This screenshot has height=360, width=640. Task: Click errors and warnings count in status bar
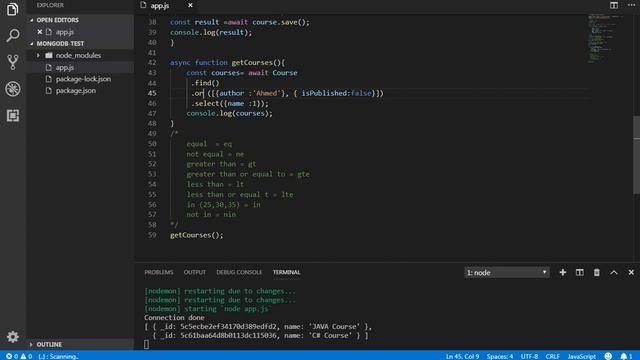[x=19, y=356]
